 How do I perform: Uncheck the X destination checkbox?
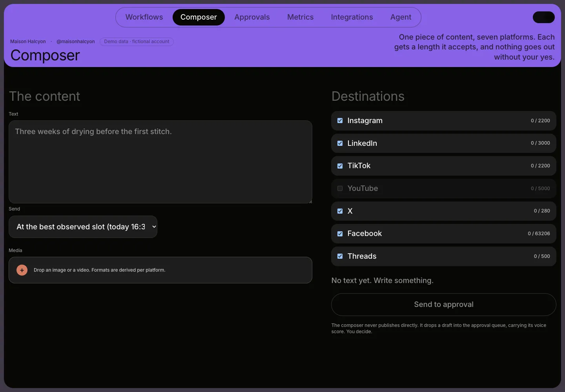point(340,211)
